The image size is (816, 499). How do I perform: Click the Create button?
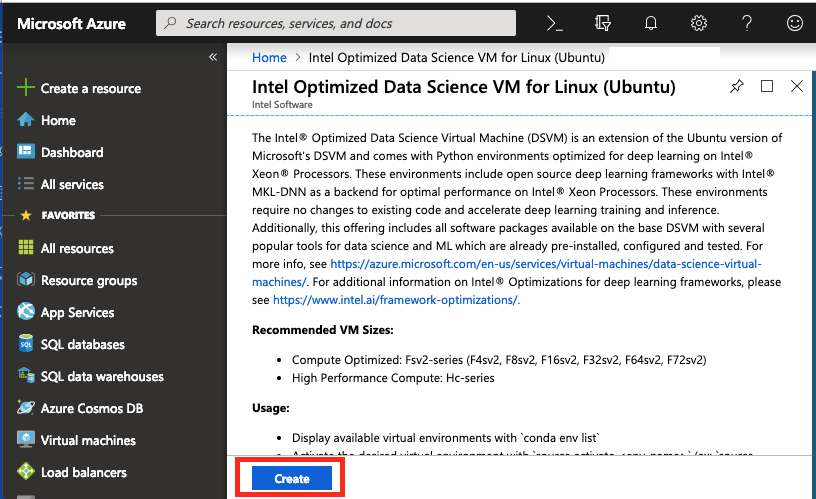291,478
